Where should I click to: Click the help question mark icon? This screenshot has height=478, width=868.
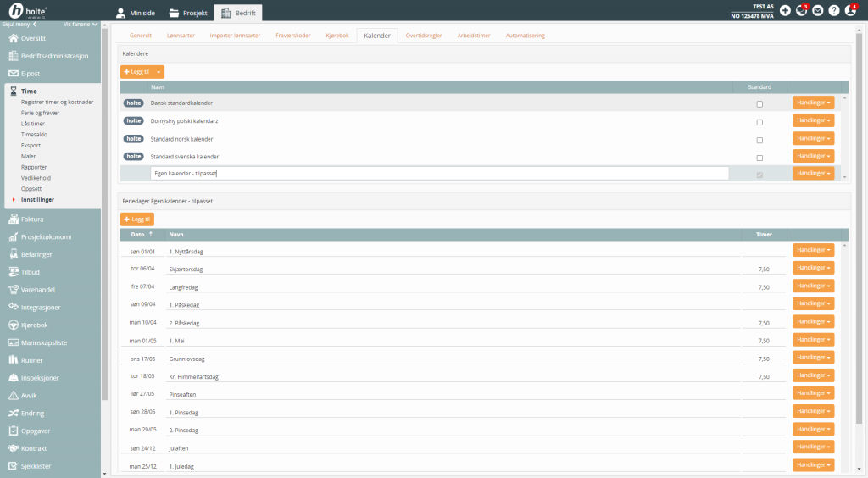click(x=834, y=11)
